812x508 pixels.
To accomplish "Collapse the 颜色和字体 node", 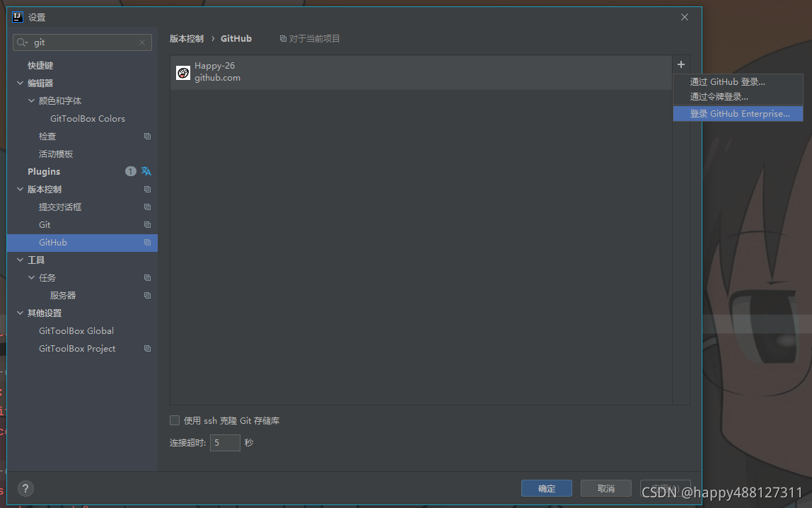I will [32, 100].
